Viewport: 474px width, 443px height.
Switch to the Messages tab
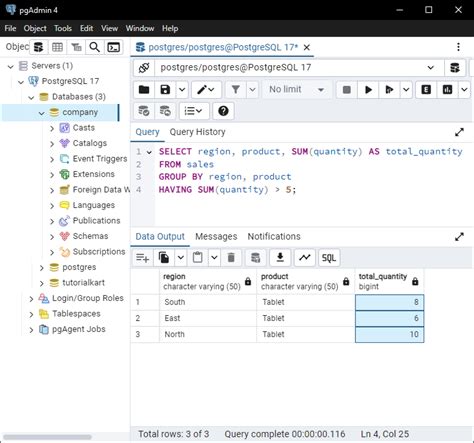[216, 237]
